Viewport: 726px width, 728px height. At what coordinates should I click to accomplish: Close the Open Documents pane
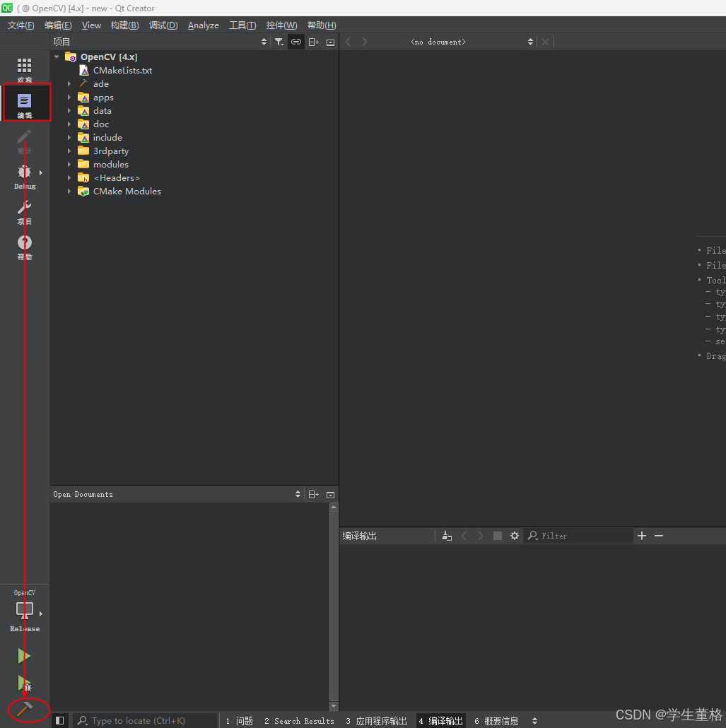[x=330, y=495]
